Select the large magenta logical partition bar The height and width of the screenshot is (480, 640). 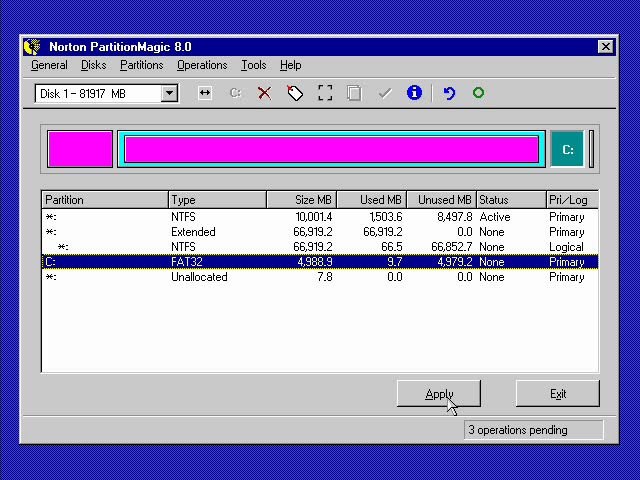[x=331, y=149]
